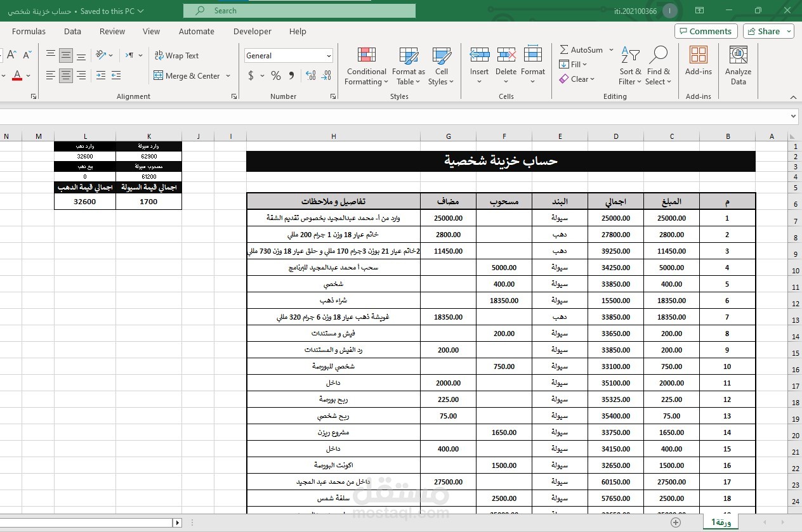Open Alignment settings dialog launcher

tap(234, 96)
